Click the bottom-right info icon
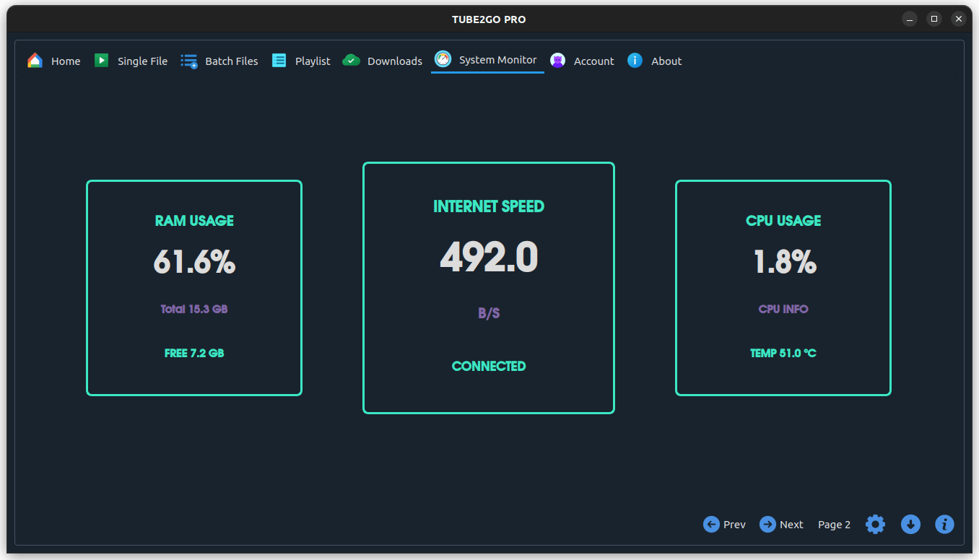This screenshot has width=979, height=560. (944, 525)
